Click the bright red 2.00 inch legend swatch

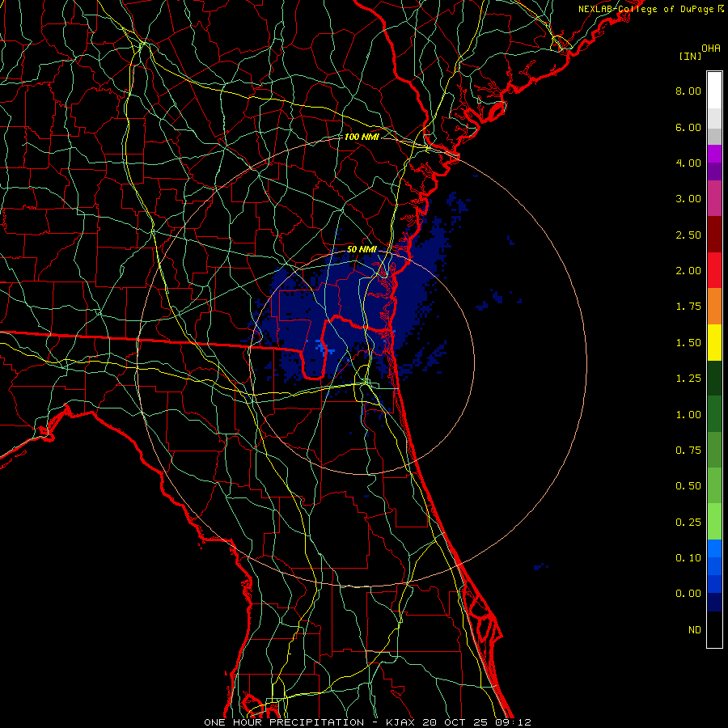[x=714, y=270]
